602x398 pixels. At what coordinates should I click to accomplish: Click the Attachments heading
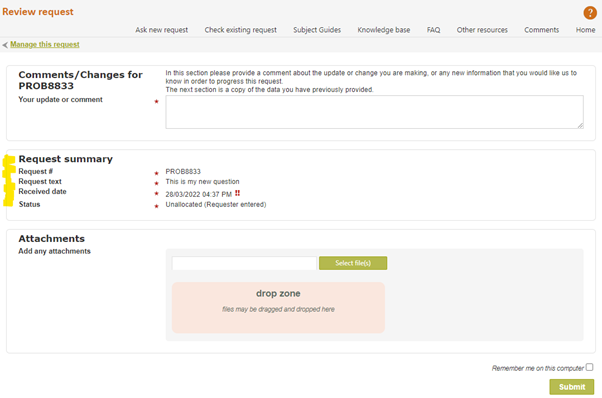[x=51, y=239]
